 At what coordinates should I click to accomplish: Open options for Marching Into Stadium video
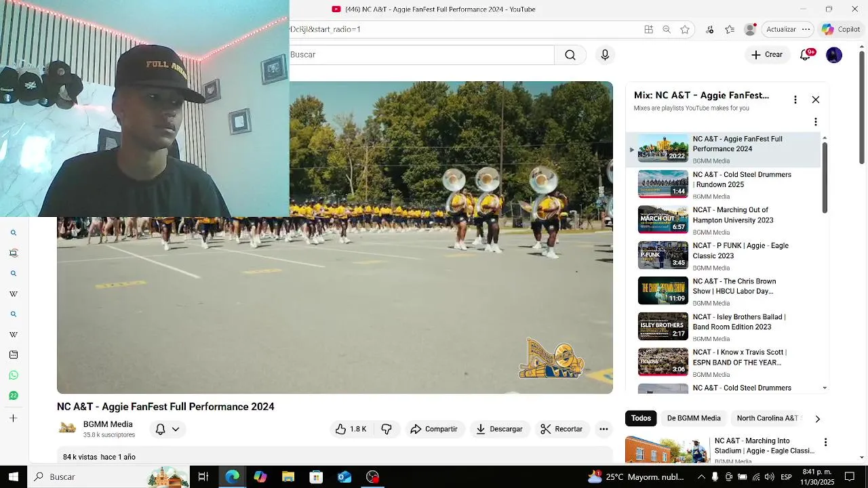(x=825, y=442)
